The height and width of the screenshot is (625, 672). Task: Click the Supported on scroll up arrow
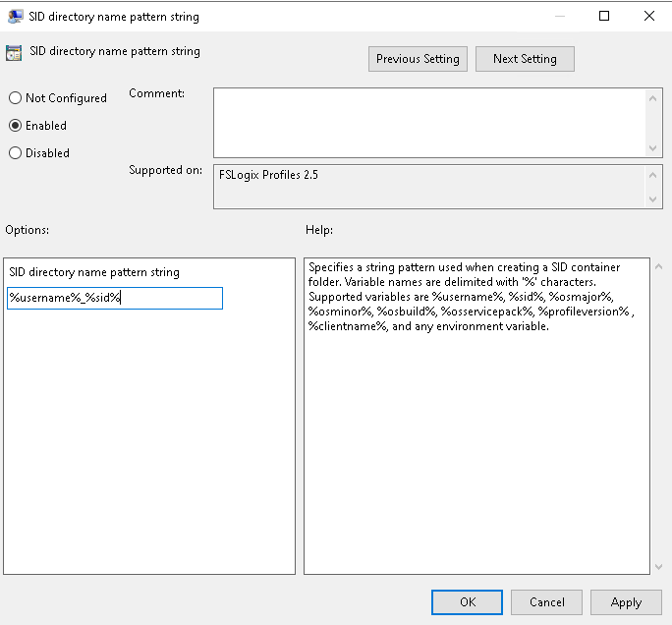pyautogui.click(x=652, y=175)
